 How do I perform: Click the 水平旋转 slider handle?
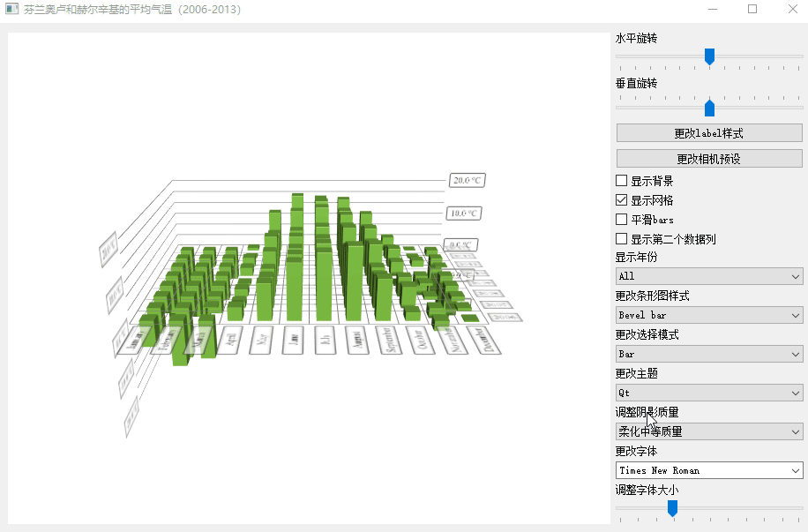pos(709,56)
